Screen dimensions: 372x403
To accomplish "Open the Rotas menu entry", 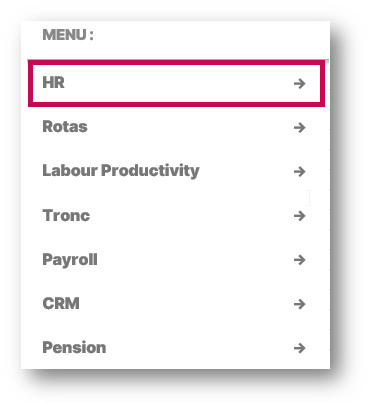I will pos(65,127).
